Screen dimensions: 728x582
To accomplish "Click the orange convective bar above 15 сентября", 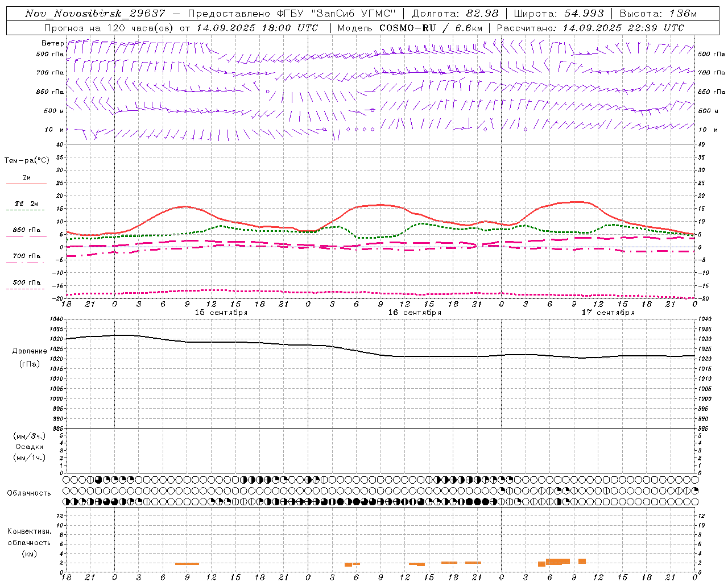I will pyautogui.click(x=187, y=564).
